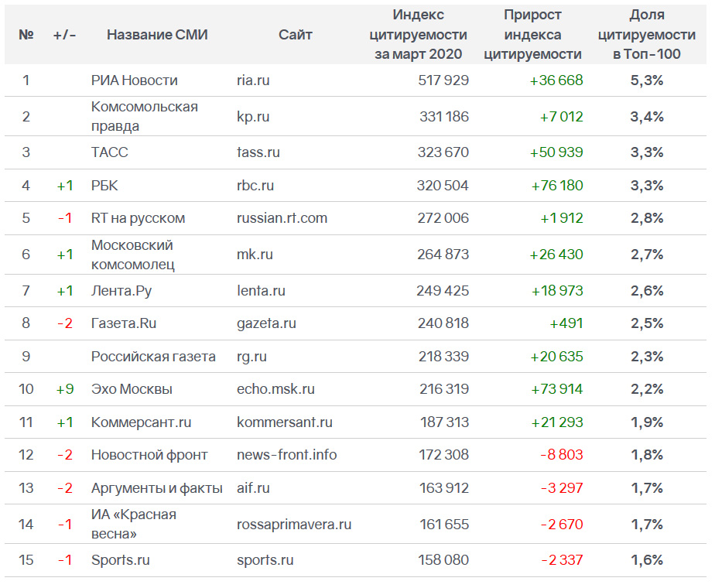Click growth value +76 180
The height and width of the screenshot is (588, 715).
[x=557, y=186]
